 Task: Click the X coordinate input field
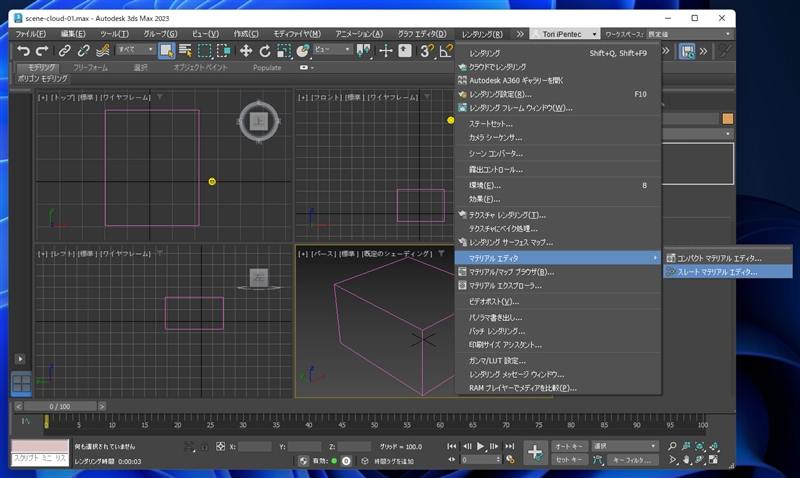(255, 447)
